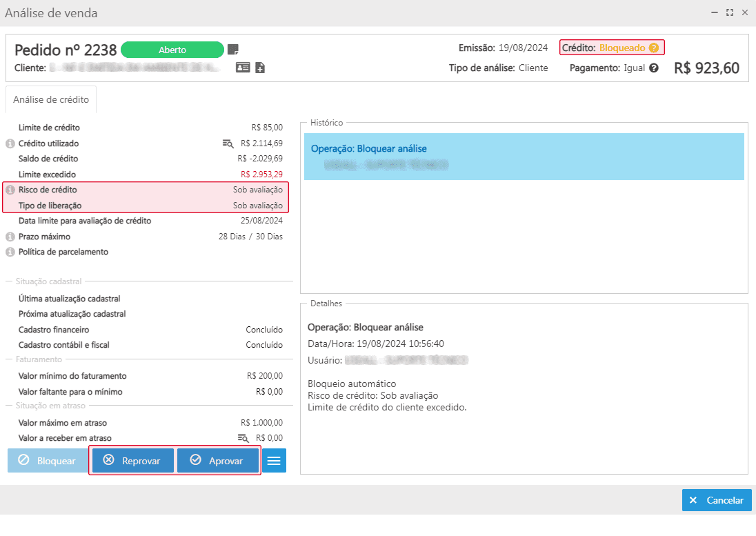
Task: Open the hamburger menu next to Aprovar
Action: pyautogui.click(x=274, y=461)
